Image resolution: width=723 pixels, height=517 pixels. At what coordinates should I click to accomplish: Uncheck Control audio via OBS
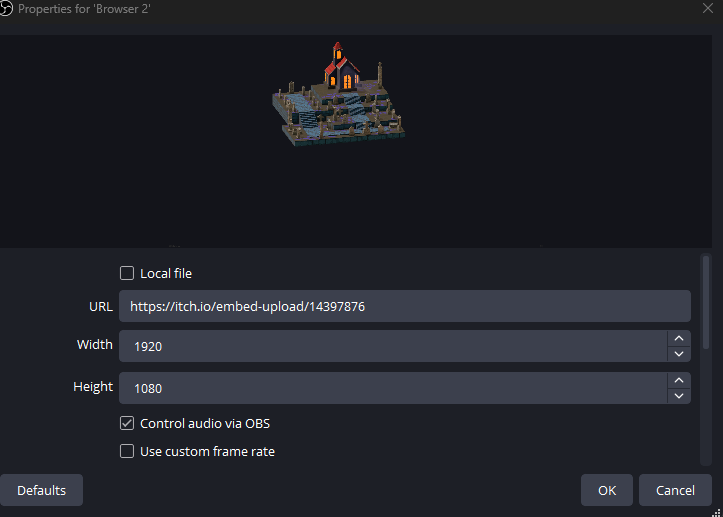tap(127, 423)
